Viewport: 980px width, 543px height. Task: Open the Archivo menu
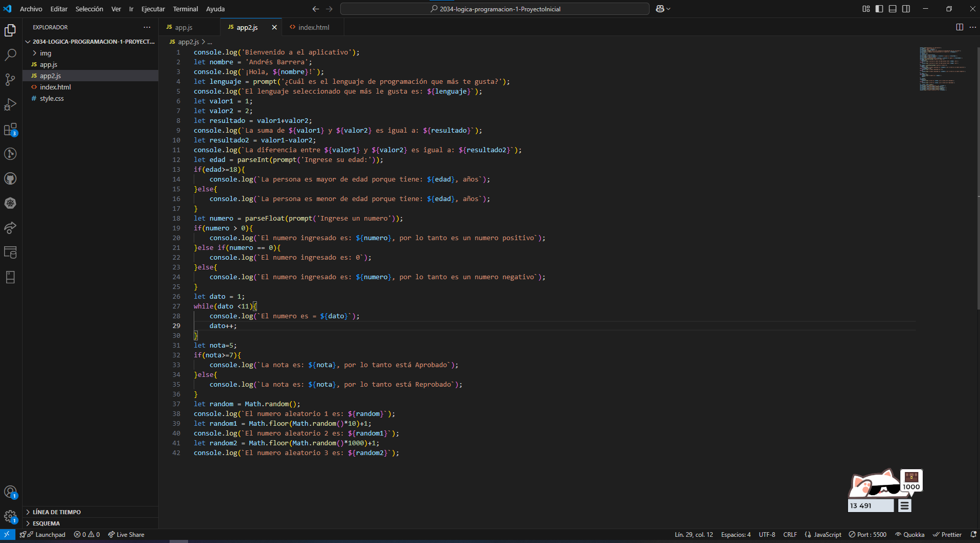click(31, 9)
